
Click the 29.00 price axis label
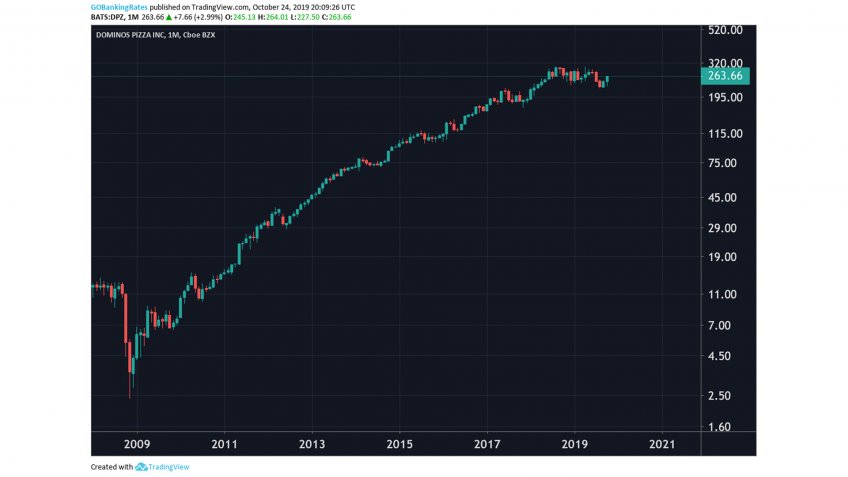(723, 228)
